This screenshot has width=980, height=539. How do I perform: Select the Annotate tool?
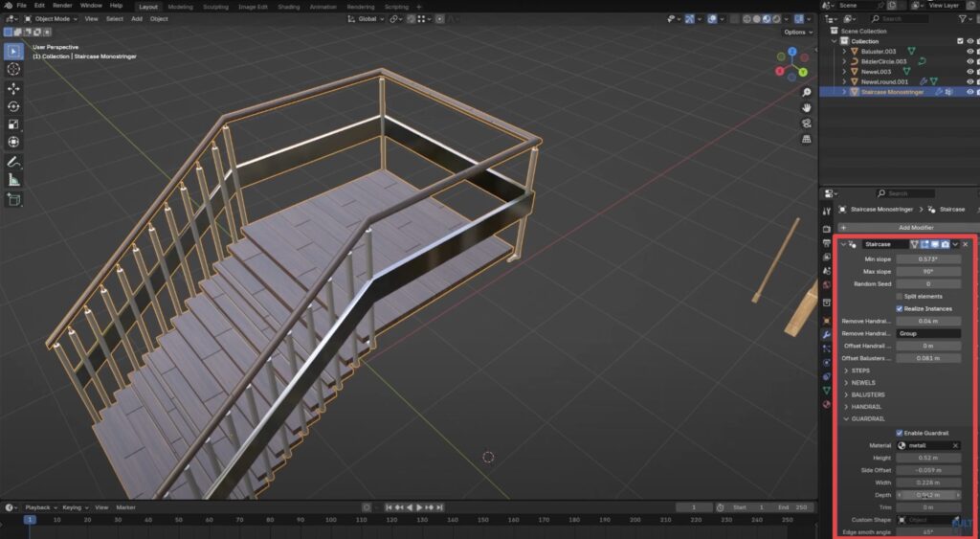(x=13, y=162)
